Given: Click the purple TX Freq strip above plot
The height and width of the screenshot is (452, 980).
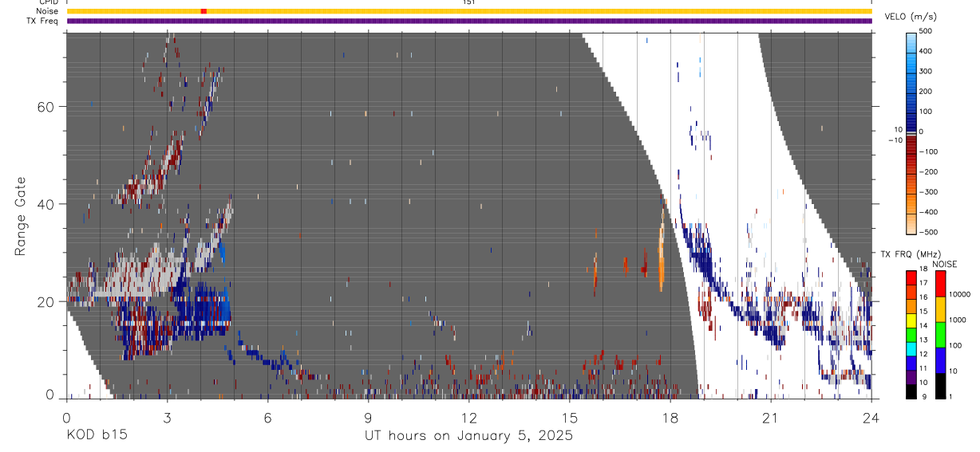Looking at the screenshot, I should (x=469, y=21).
